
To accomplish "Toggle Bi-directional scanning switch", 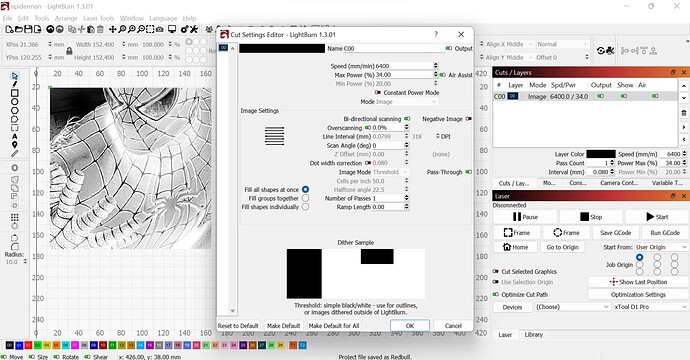I will [x=407, y=119].
